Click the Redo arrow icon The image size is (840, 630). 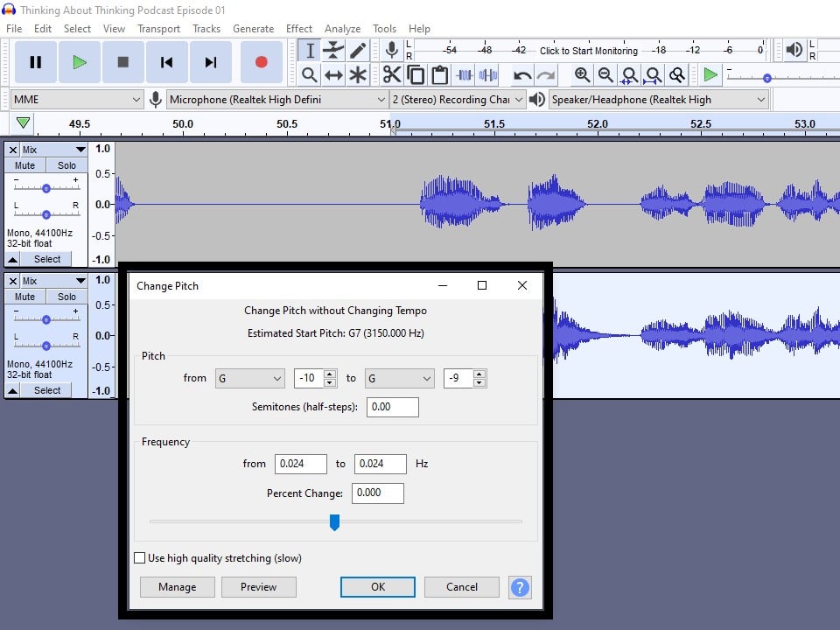pos(546,75)
